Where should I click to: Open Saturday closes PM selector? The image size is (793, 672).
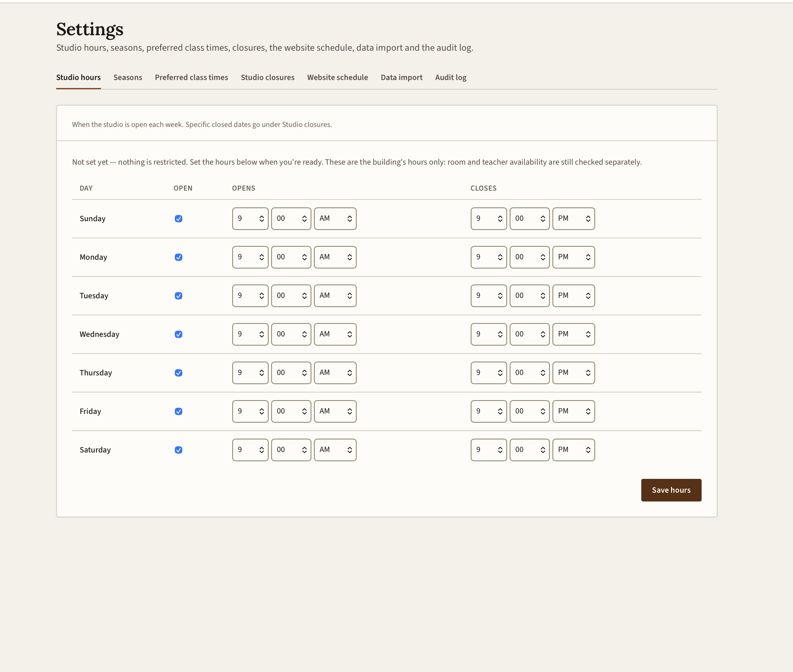click(574, 450)
